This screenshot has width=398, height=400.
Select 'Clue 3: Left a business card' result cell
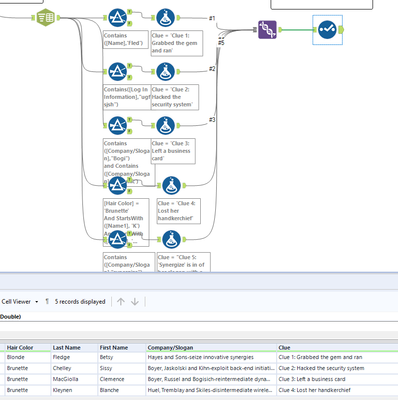pos(337,379)
